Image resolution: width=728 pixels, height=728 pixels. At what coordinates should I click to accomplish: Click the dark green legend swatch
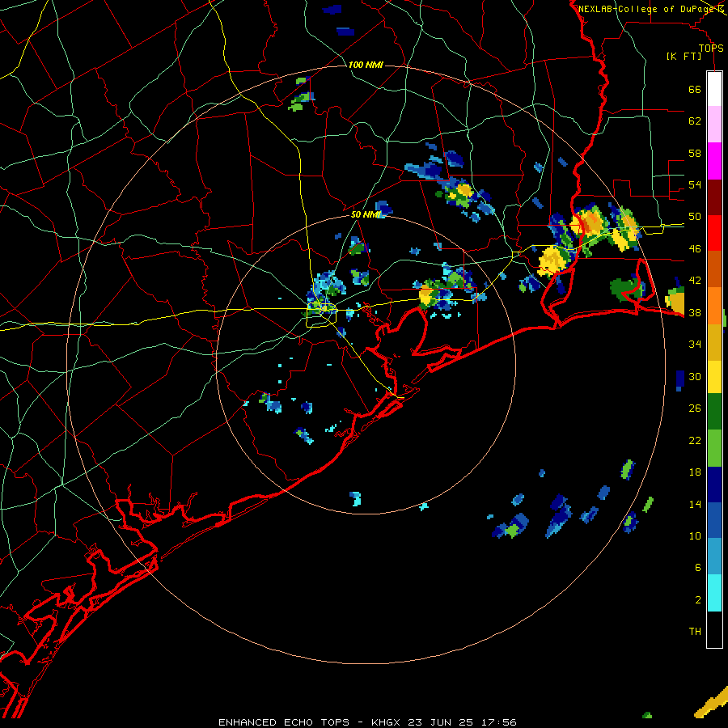click(714, 412)
